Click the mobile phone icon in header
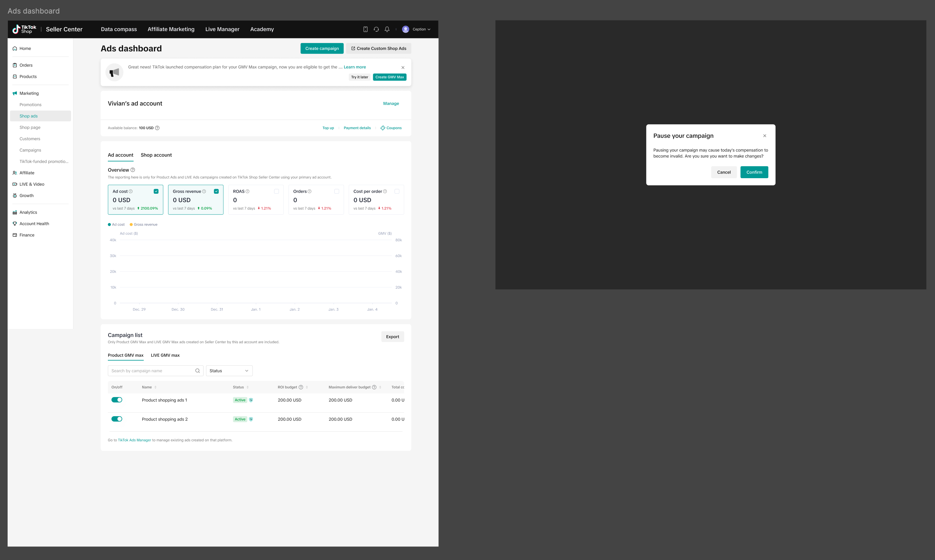Viewport: 935px width, 560px height. 365,29
